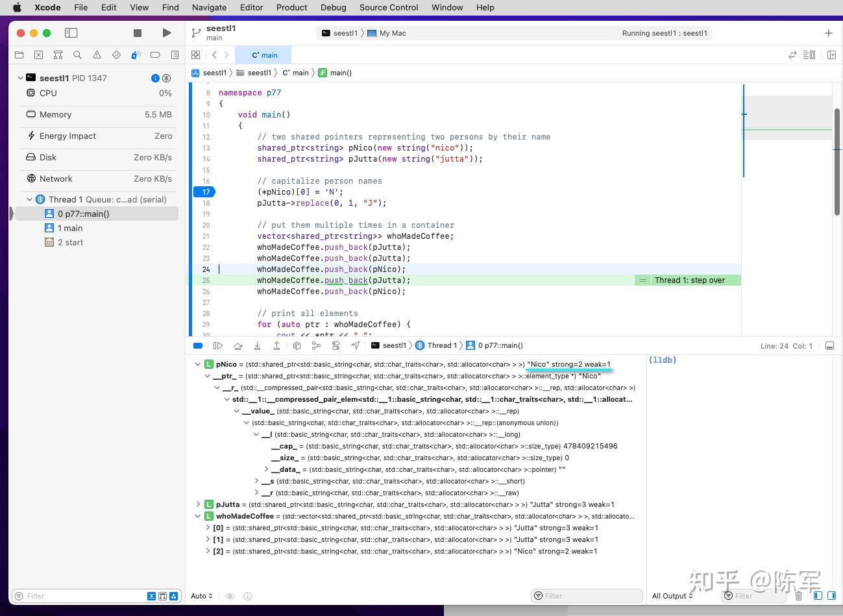Deactivate breakpoints via blue debug bar toggle
Image resolution: width=843 pixels, height=616 pixels.
tap(198, 345)
